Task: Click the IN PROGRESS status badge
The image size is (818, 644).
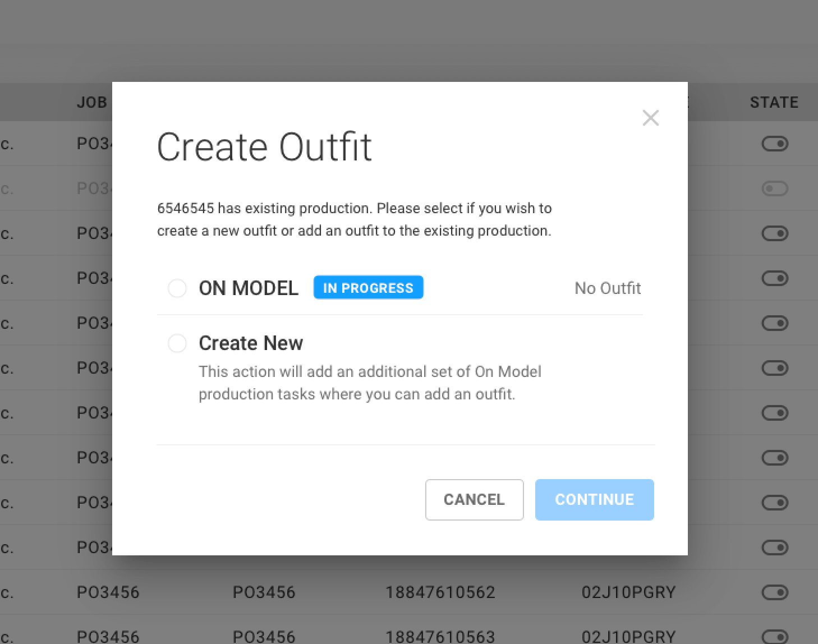Action: [x=368, y=288]
